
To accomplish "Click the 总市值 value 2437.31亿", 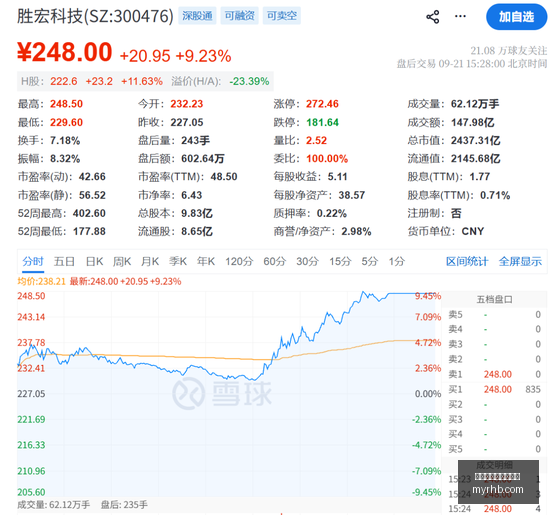I will click(476, 141).
